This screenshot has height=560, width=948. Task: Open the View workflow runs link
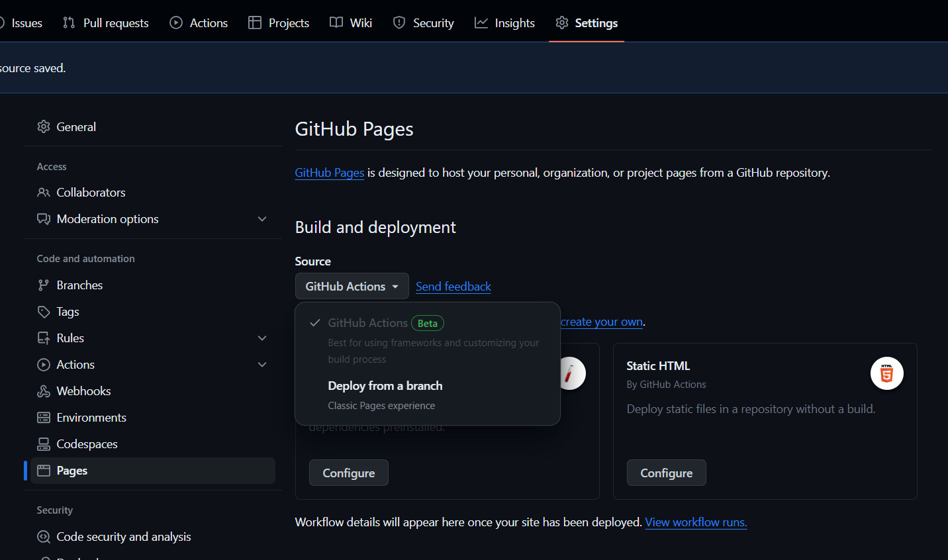tap(696, 522)
